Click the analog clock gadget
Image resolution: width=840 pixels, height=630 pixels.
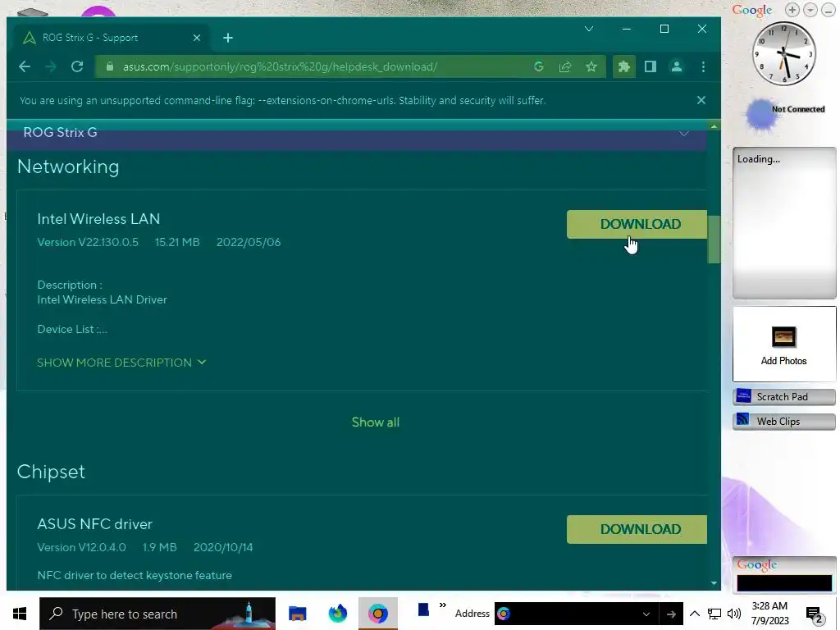coord(783,53)
